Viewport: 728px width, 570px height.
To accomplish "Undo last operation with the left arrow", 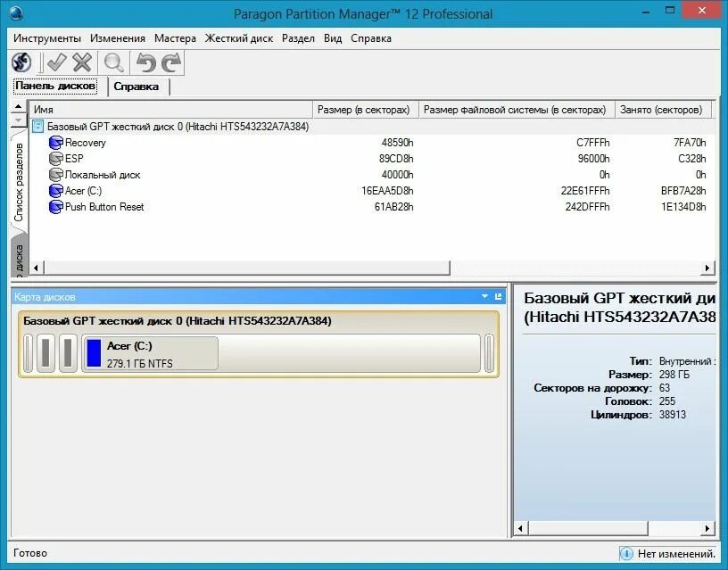I will tap(145, 62).
